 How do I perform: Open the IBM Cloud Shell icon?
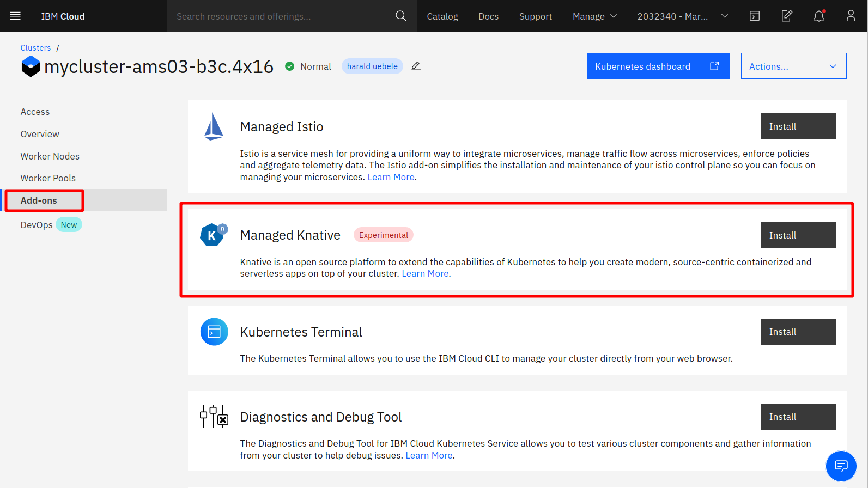(x=755, y=16)
